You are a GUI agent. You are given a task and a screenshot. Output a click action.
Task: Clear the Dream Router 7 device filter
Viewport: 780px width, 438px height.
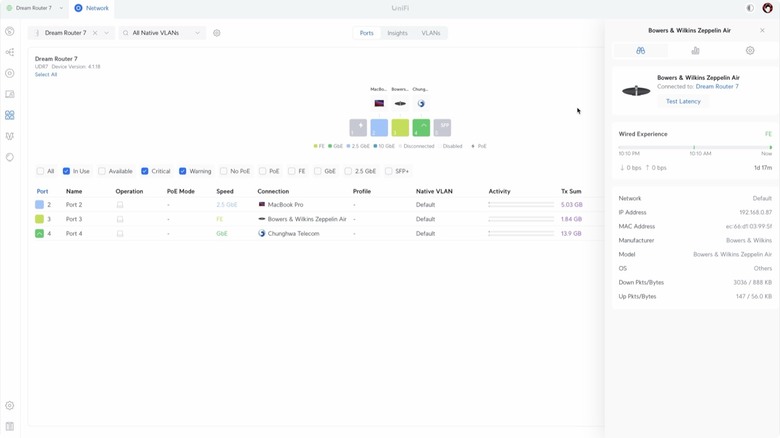(95, 33)
